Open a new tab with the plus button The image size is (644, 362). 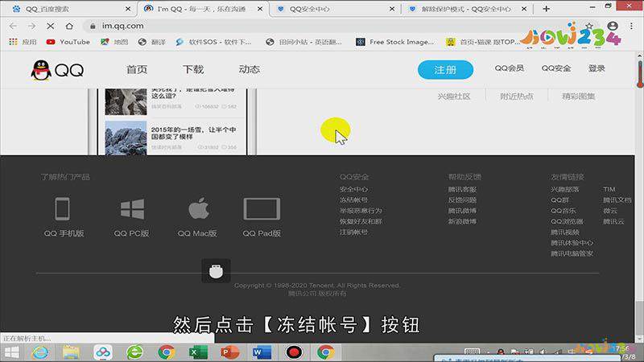[x=546, y=9]
